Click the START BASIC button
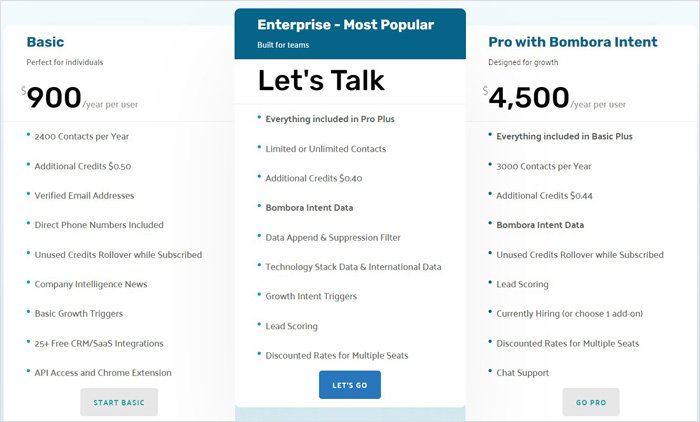The width and height of the screenshot is (700, 422). pos(119,402)
